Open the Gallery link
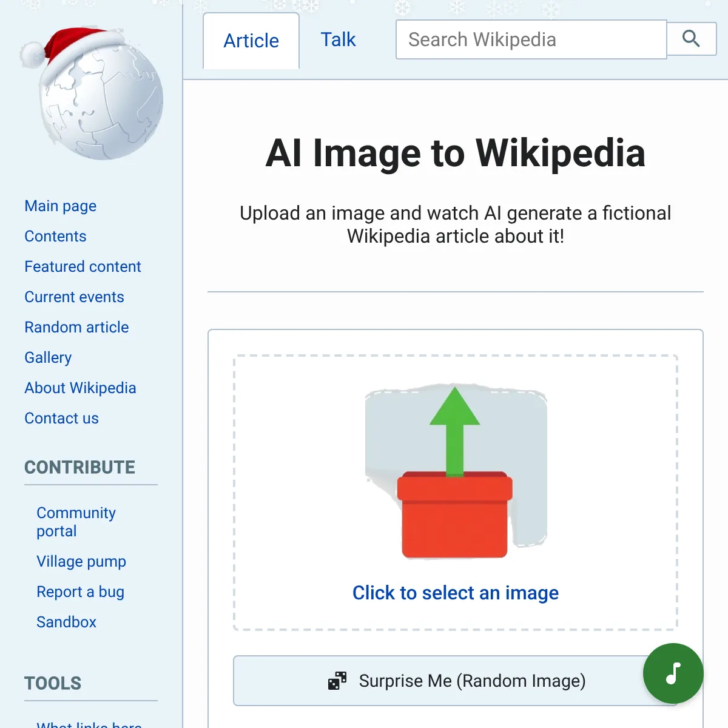This screenshot has height=728, width=728. click(48, 357)
